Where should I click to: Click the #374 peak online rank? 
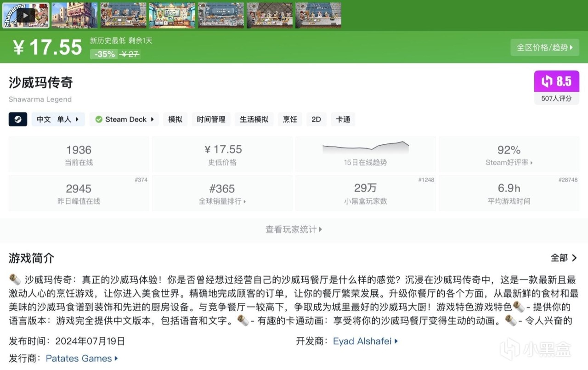coord(141,180)
